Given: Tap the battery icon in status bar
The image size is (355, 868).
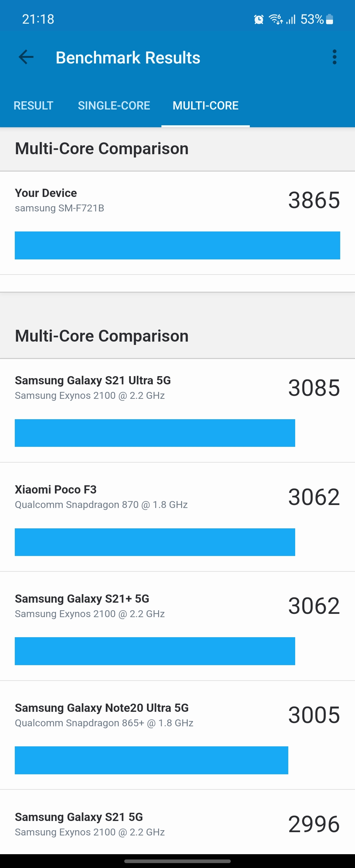Looking at the screenshot, I should pyautogui.click(x=330, y=19).
